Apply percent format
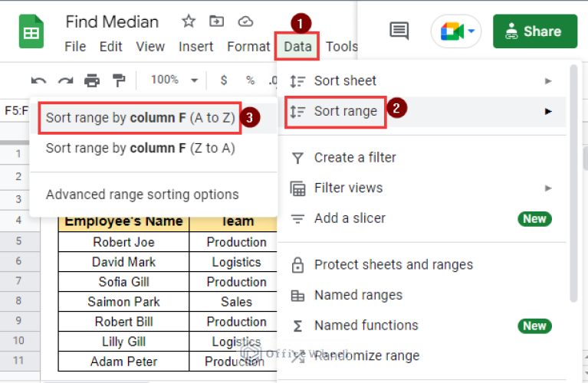 pyautogui.click(x=250, y=80)
